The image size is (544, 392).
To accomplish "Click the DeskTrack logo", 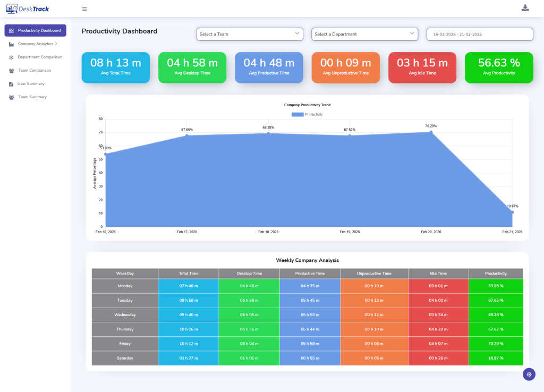I will coord(27,8).
